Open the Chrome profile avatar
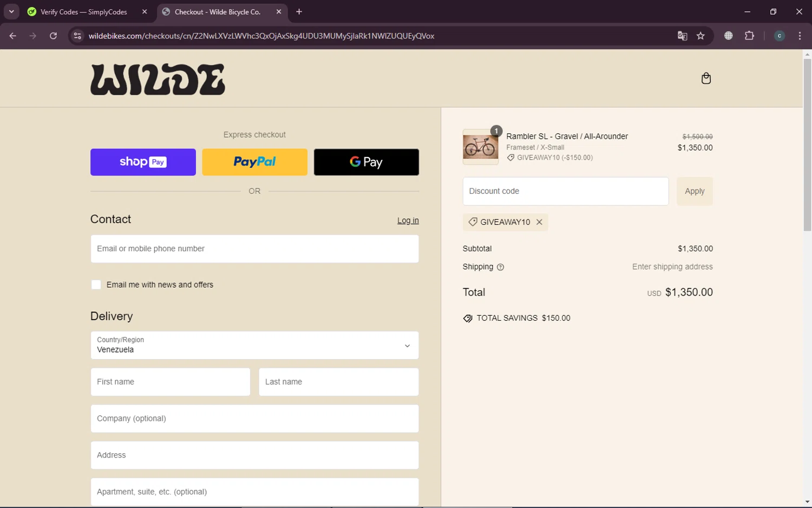This screenshot has width=812, height=508. (x=780, y=36)
